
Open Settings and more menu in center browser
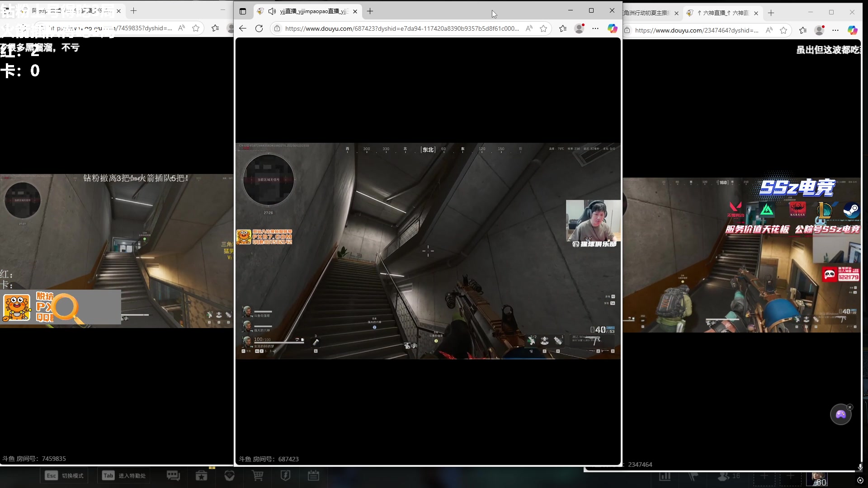595,28
